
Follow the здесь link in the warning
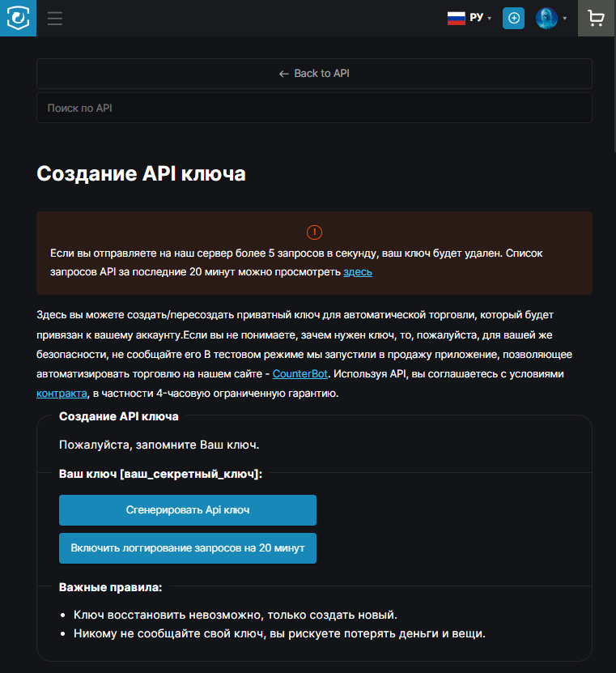[357, 272]
